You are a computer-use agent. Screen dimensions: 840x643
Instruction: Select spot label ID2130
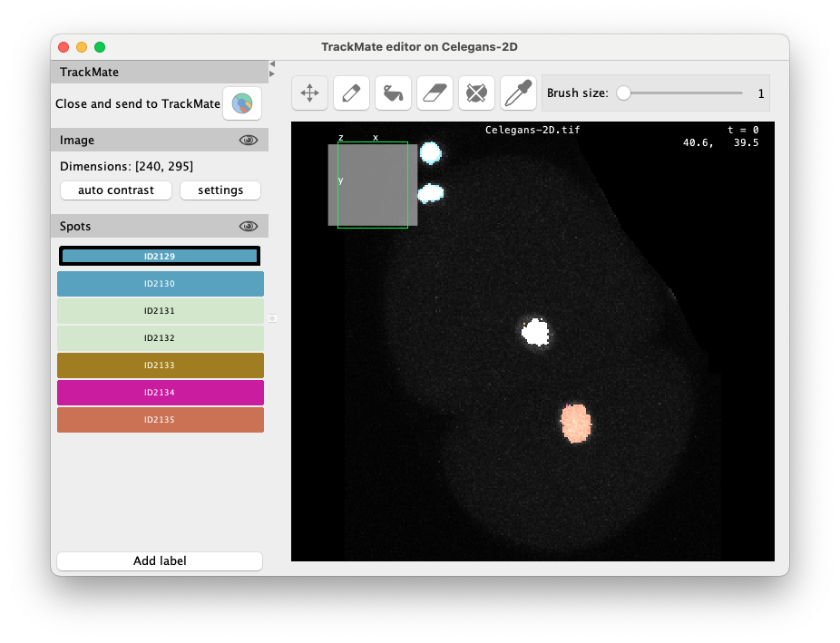[161, 284]
